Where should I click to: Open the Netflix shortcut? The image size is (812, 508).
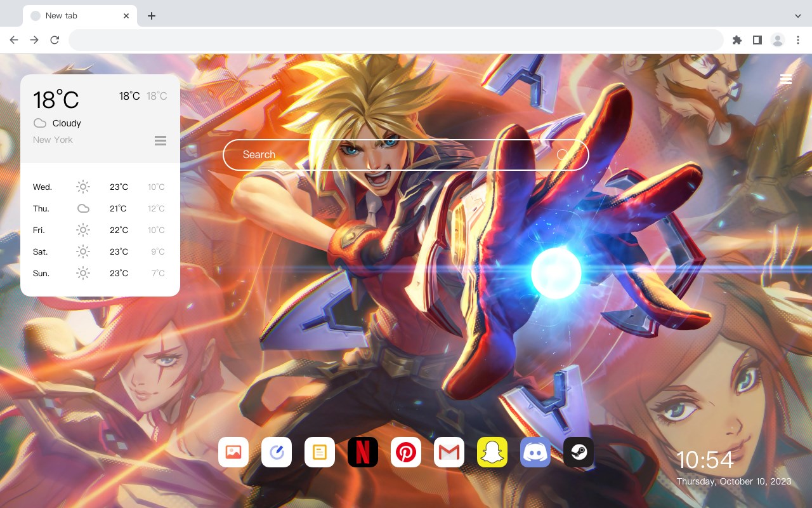[363, 452]
